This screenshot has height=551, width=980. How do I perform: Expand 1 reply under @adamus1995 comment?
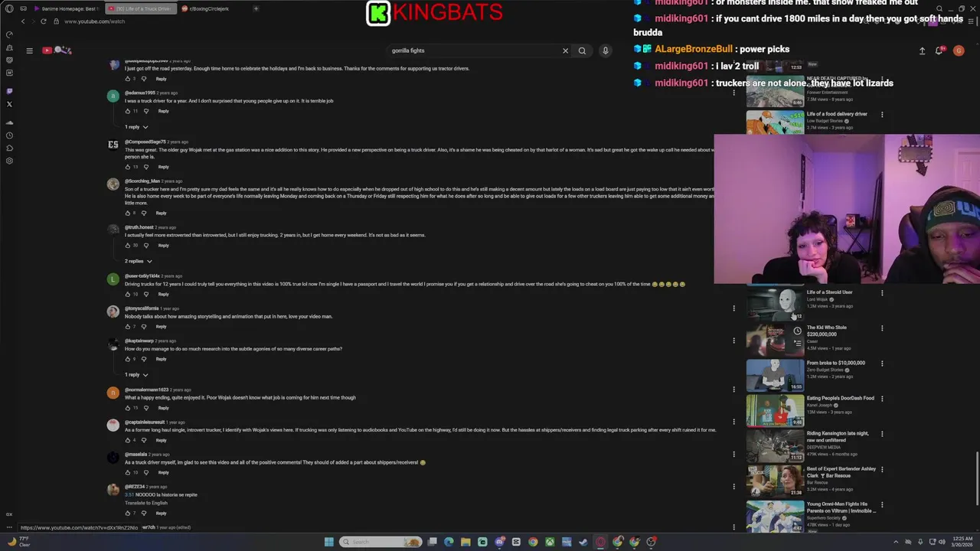pos(136,127)
